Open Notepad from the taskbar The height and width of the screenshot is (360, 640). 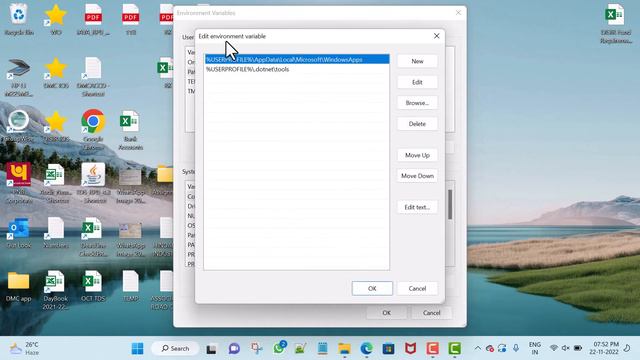coord(322,349)
